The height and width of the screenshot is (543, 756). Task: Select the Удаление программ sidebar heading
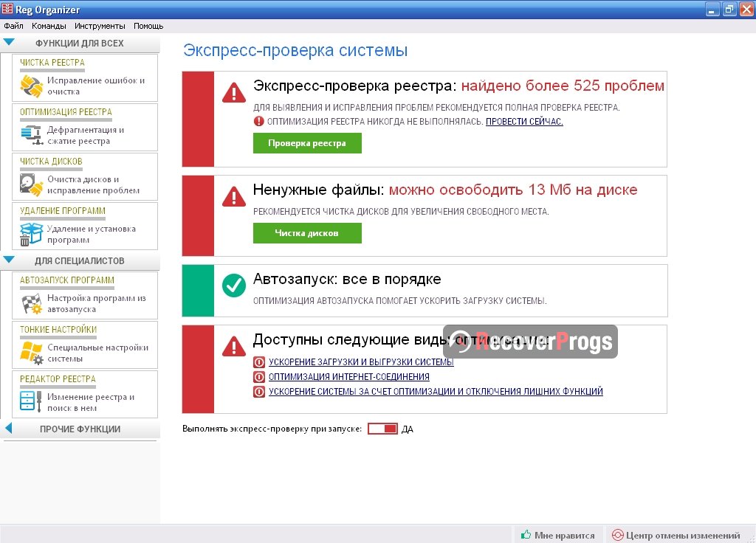point(63,211)
